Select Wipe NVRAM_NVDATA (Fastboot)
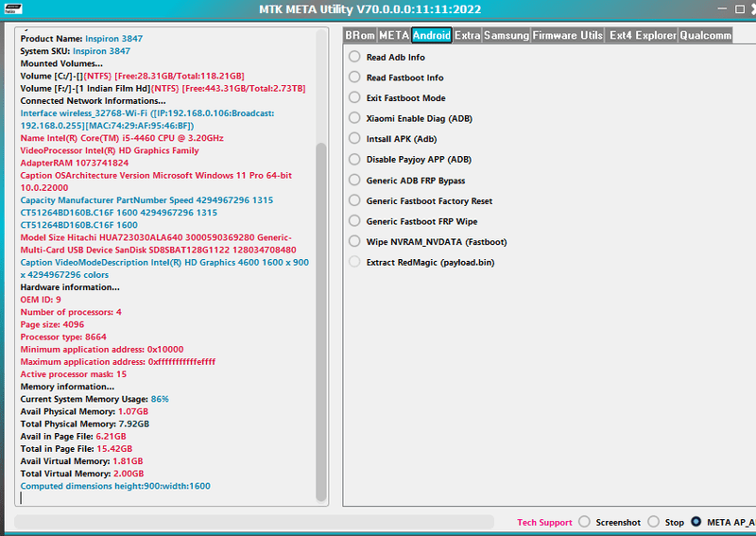Viewport: 756px width, 536px height. (355, 242)
